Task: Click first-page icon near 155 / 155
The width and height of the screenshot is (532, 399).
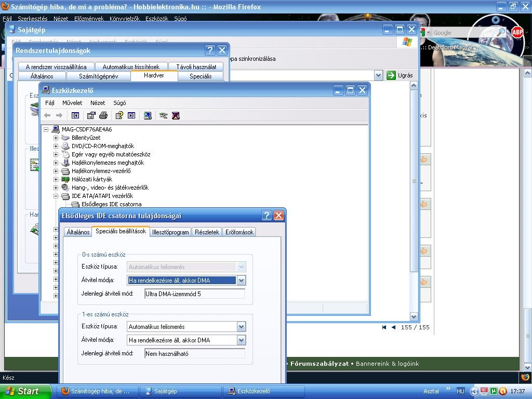Action: (384, 327)
